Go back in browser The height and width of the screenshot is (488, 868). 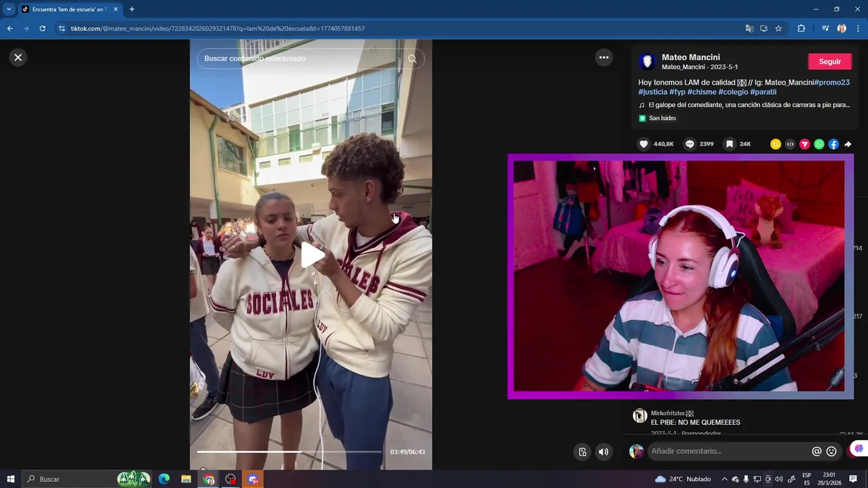pos(9,28)
